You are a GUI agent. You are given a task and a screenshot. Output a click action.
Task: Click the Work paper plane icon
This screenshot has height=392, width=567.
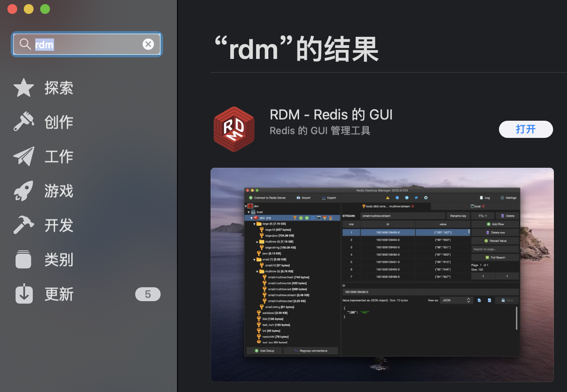24,156
